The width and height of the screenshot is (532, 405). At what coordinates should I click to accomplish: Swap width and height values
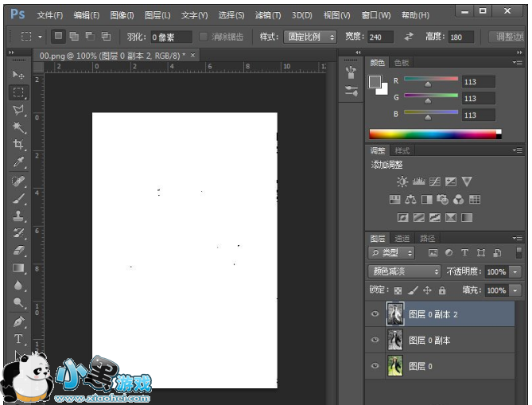click(409, 37)
